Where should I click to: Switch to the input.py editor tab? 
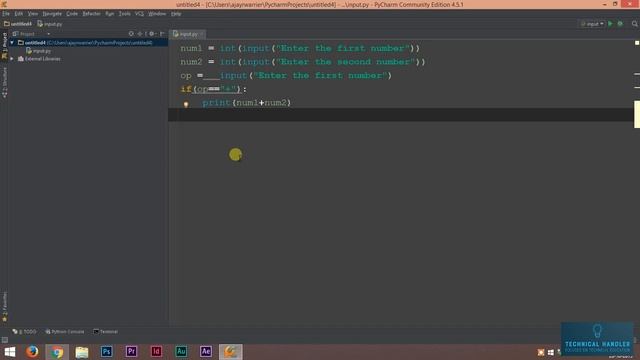pos(186,34)
